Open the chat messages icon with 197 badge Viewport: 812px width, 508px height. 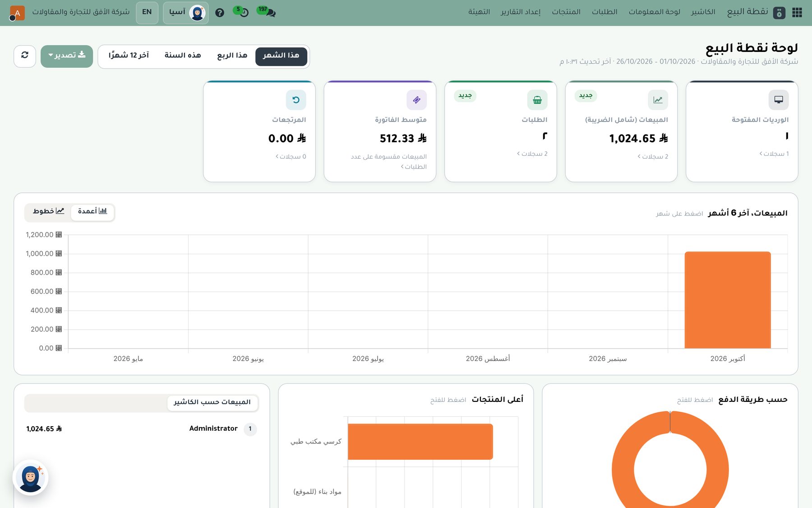coord(267,11)
